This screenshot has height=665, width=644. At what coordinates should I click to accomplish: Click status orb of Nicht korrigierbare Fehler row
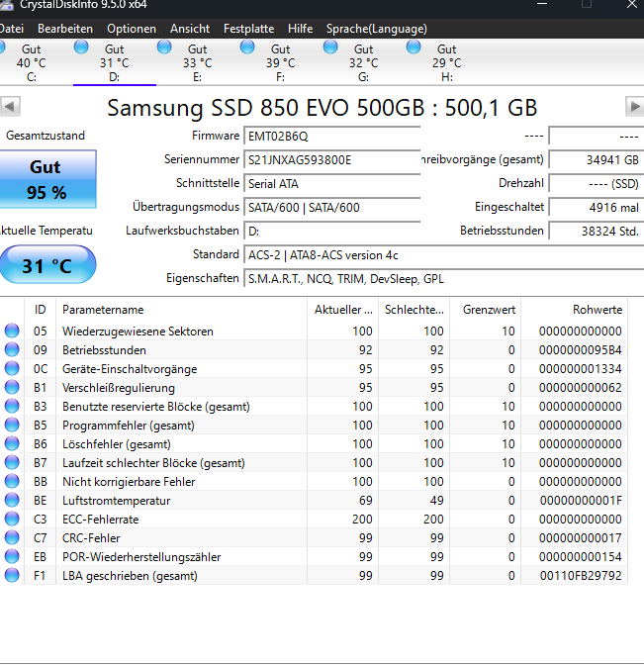click(12, 481)
